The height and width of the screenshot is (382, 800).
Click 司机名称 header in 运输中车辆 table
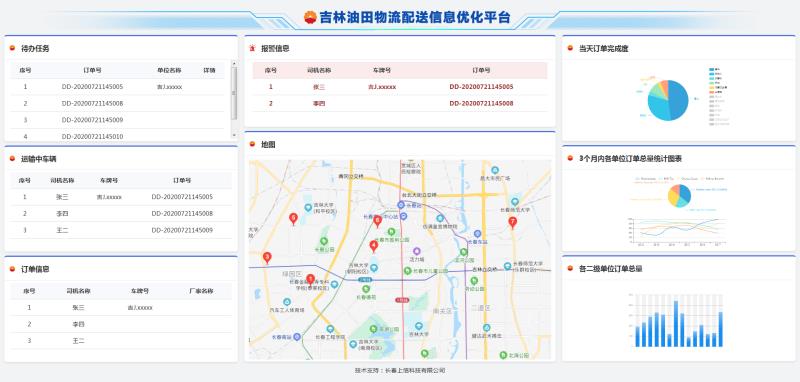click(62, 181)
